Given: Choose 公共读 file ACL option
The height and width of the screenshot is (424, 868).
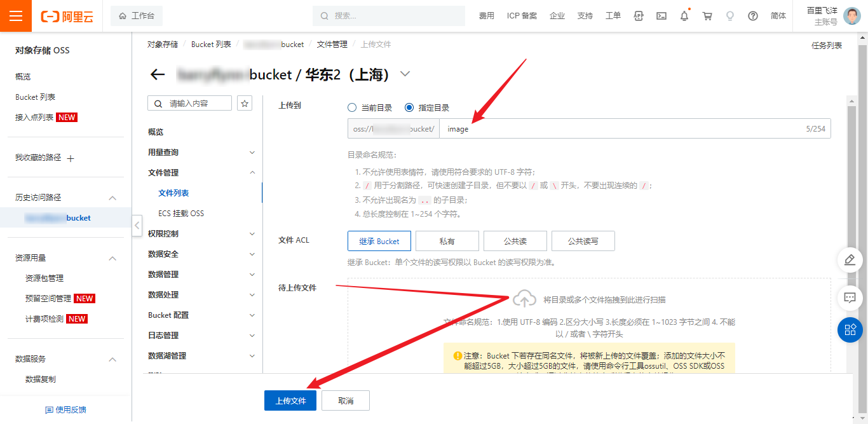Looking at the screenshot, I should point(515,241).
